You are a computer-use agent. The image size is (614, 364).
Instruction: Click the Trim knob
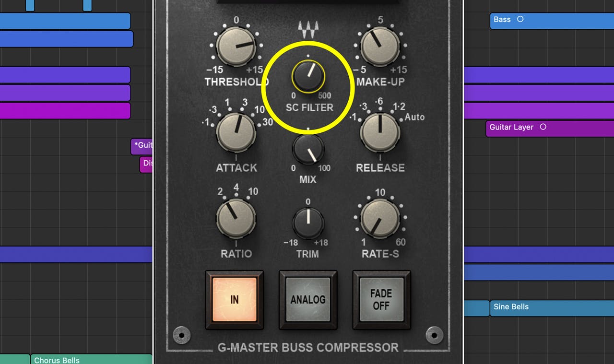(x=308, y=223)
